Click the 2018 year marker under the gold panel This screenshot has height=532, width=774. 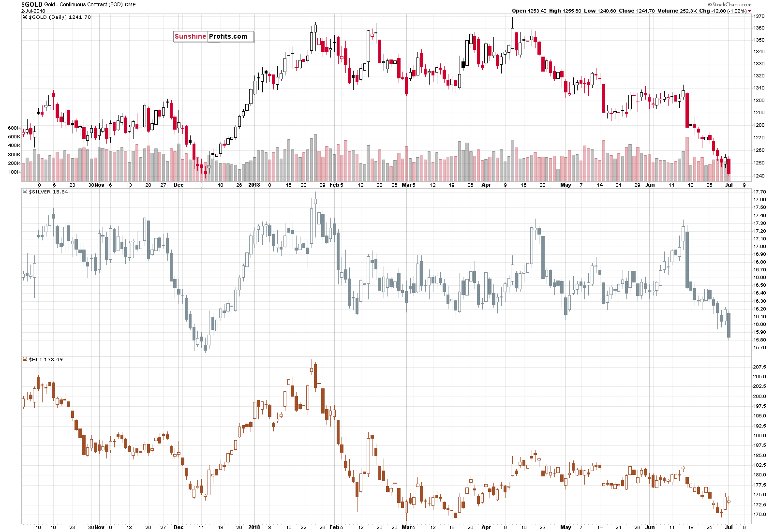click(x=254, y=185)
